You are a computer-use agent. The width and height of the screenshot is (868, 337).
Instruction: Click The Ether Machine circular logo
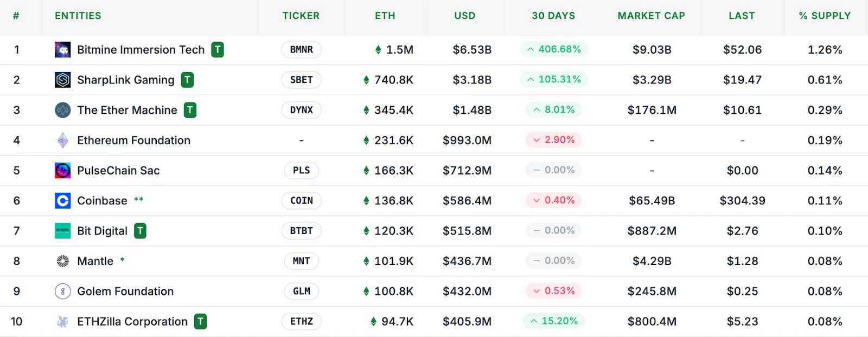pos(62,110)
